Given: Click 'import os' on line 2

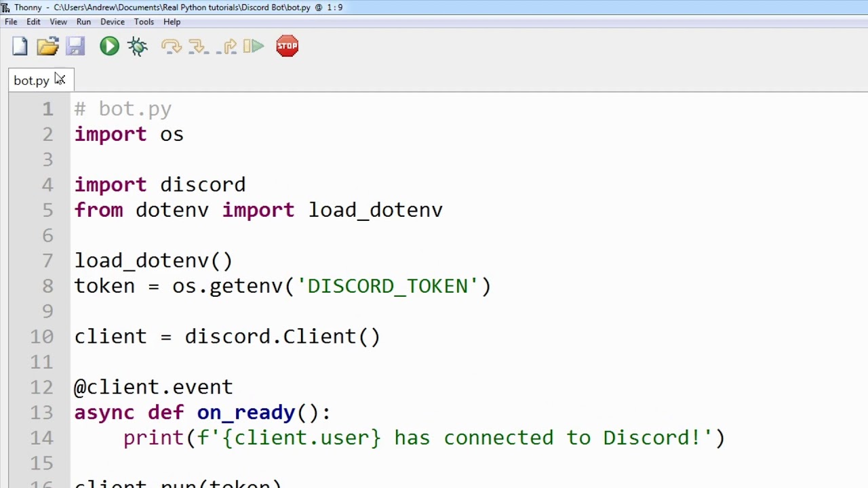Looking at the screenshot, I should pos(129,134).
